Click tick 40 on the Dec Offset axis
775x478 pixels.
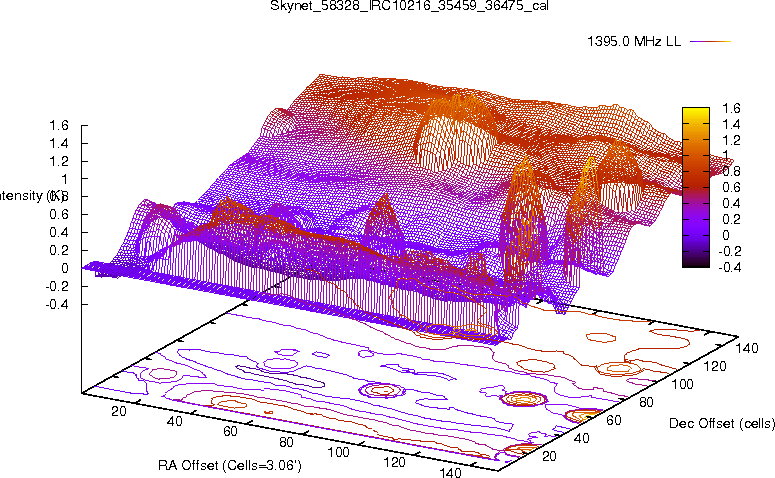(582, 438)
